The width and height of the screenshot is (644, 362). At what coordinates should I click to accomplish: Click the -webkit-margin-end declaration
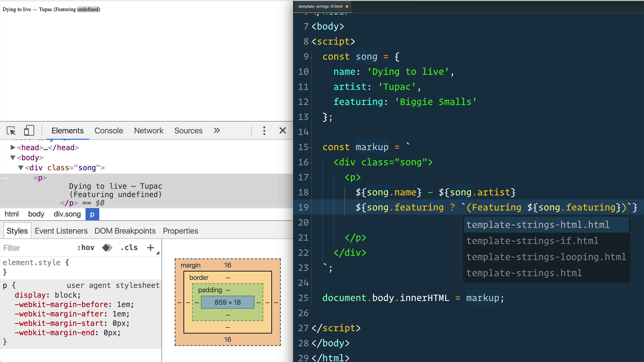[67, 333]
